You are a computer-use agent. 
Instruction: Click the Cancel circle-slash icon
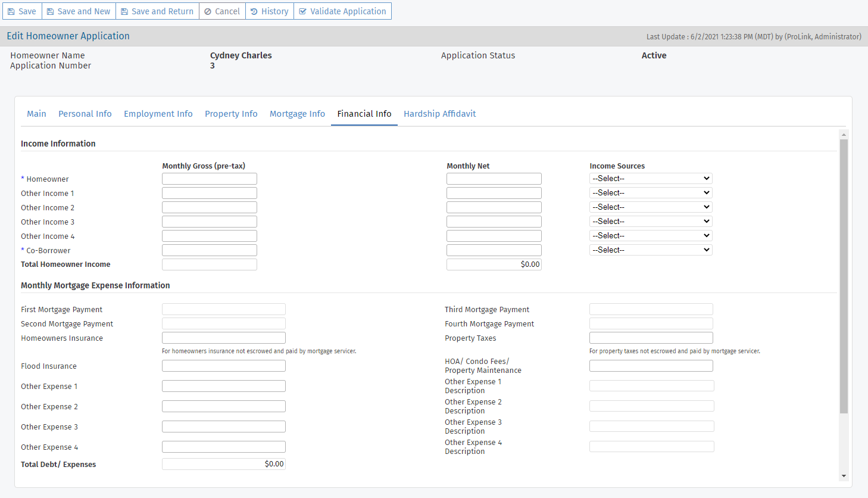[x=208, y=11]
